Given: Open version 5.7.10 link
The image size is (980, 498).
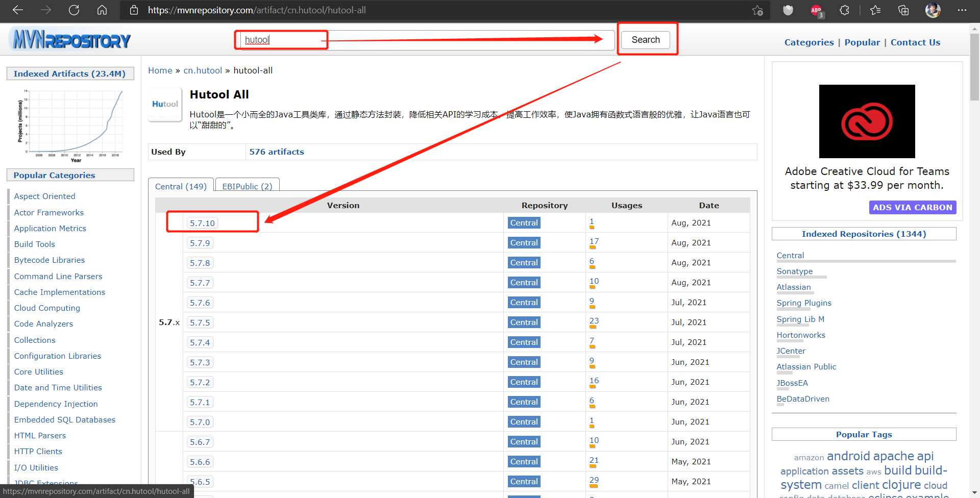Looking at the screenshot, I should click(202, 223).
